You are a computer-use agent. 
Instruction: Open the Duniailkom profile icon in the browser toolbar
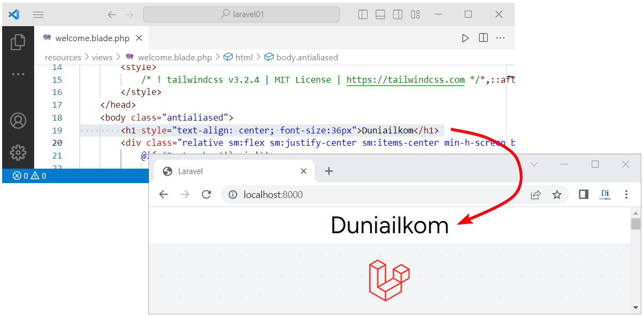[x=605, y=195]
